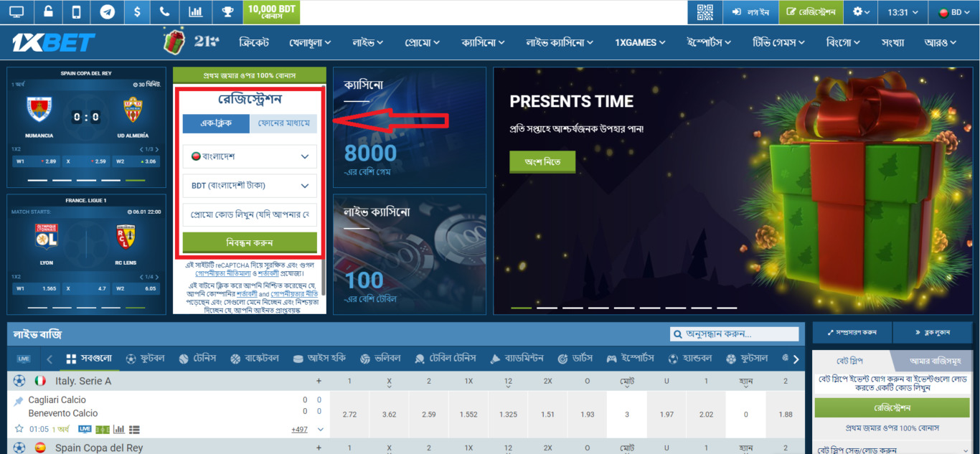
Task: Click the নিবন্ধন করুন green button
Action: (250, 242)
